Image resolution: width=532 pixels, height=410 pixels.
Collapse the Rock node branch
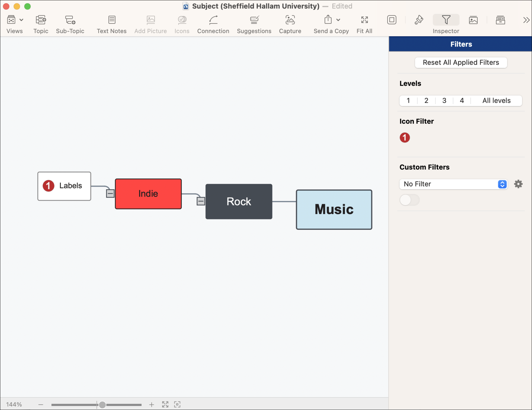tap(201, 201)
